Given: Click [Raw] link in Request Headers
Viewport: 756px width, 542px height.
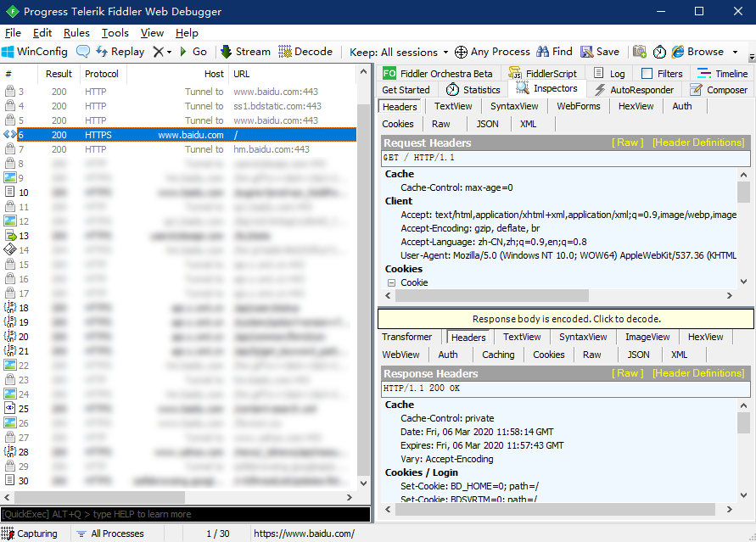Looking at the screenshot, I should point(628,142).
